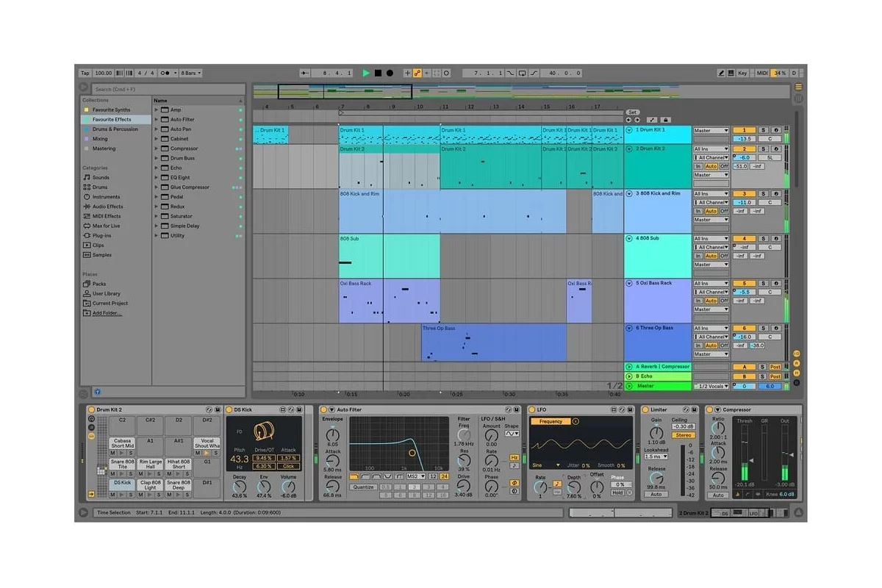The width and height of the screenshot is (882, 588).
Task: Open the Audio Effects browser category
Action: [107, 207]
